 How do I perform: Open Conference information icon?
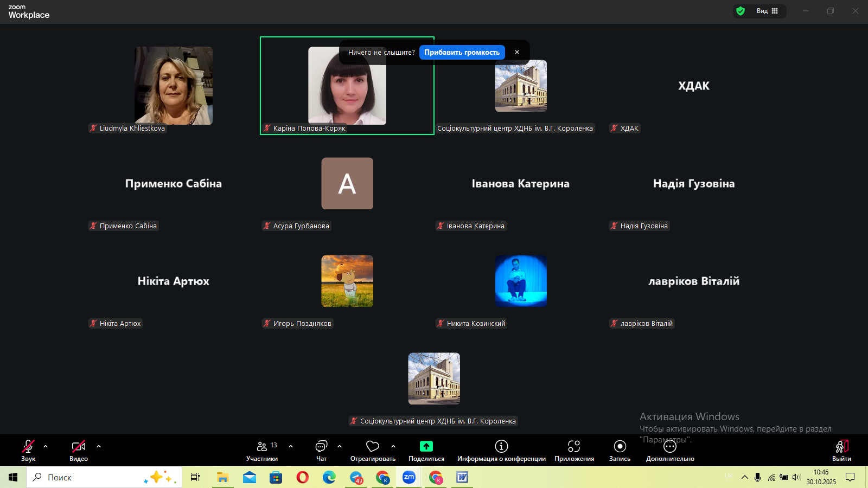tap(501, 446)
